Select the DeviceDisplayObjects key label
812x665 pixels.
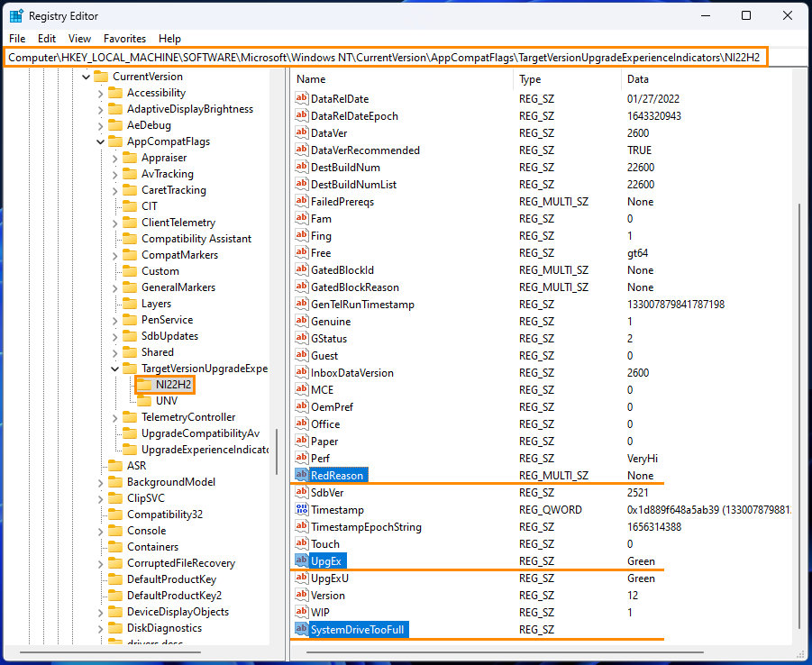[178, 612]
